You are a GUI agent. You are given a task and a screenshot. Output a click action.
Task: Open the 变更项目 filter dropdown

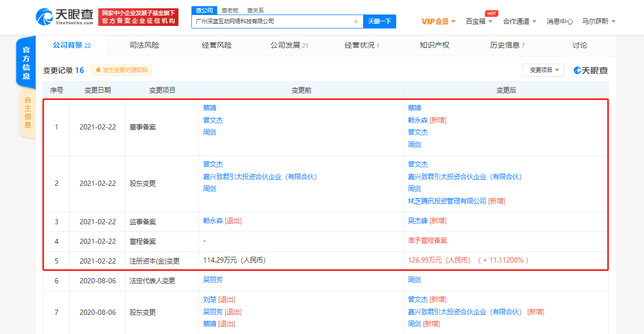click(x=543, y=70)
